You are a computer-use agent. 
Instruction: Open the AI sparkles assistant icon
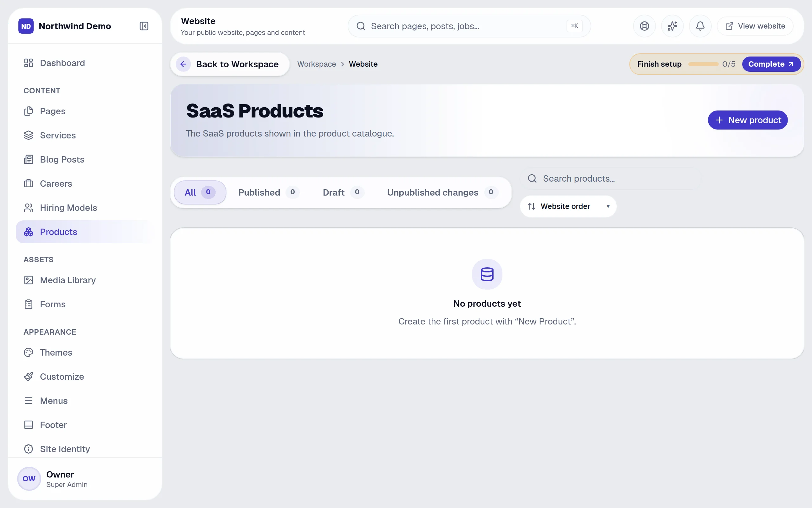pyautogui.click(x=672, y=26)
